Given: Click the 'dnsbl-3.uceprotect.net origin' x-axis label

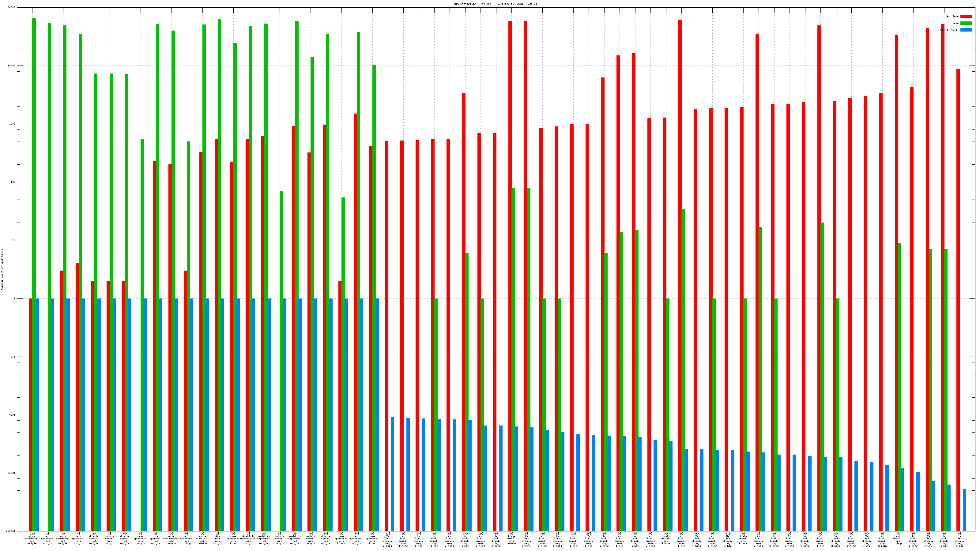Looking at the screenshot, I should click(x=295, y=538).
